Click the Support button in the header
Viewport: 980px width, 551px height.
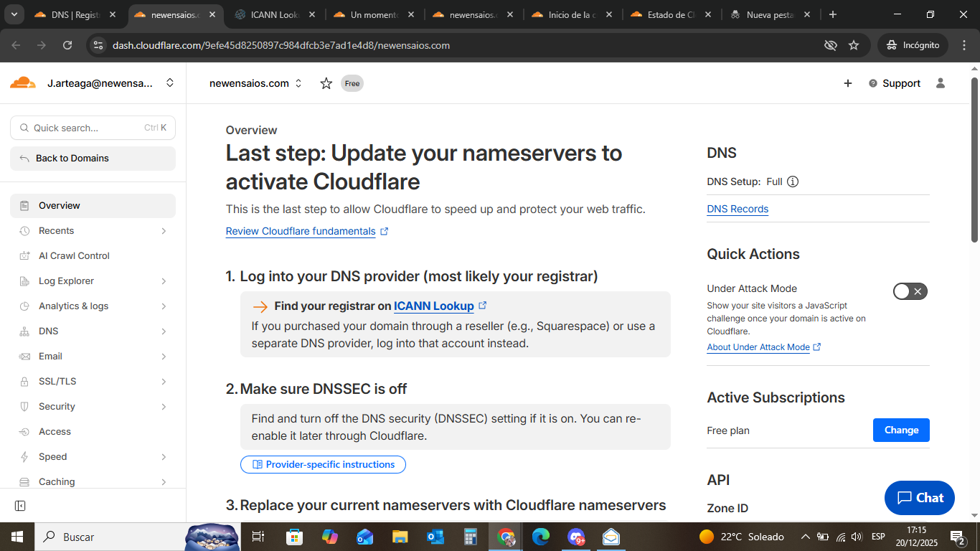(x=895, y=83)
